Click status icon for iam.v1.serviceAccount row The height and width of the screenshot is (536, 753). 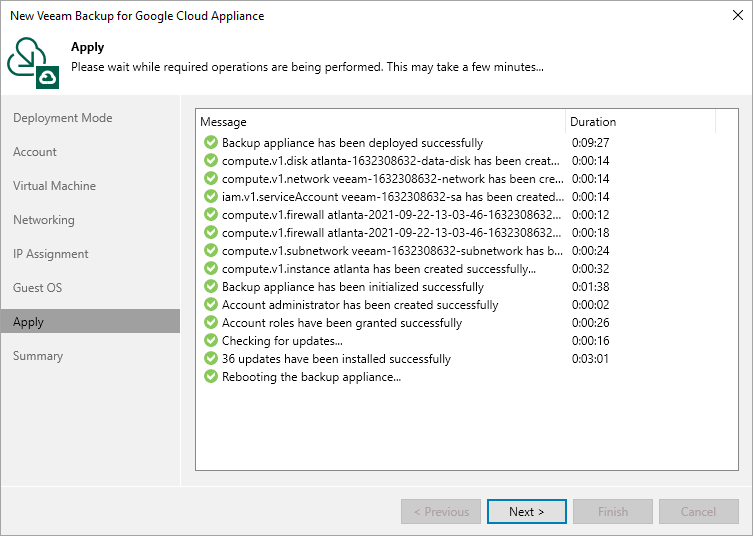[210, 197]
